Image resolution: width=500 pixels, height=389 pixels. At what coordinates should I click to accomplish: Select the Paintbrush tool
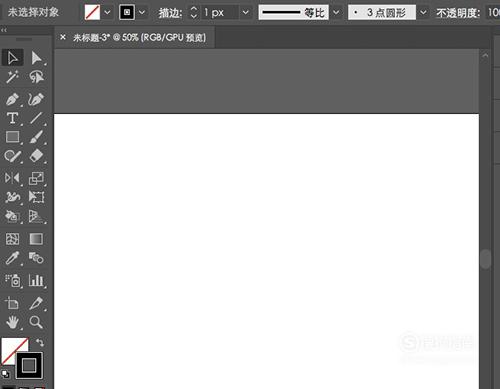[x=36, y=137]
